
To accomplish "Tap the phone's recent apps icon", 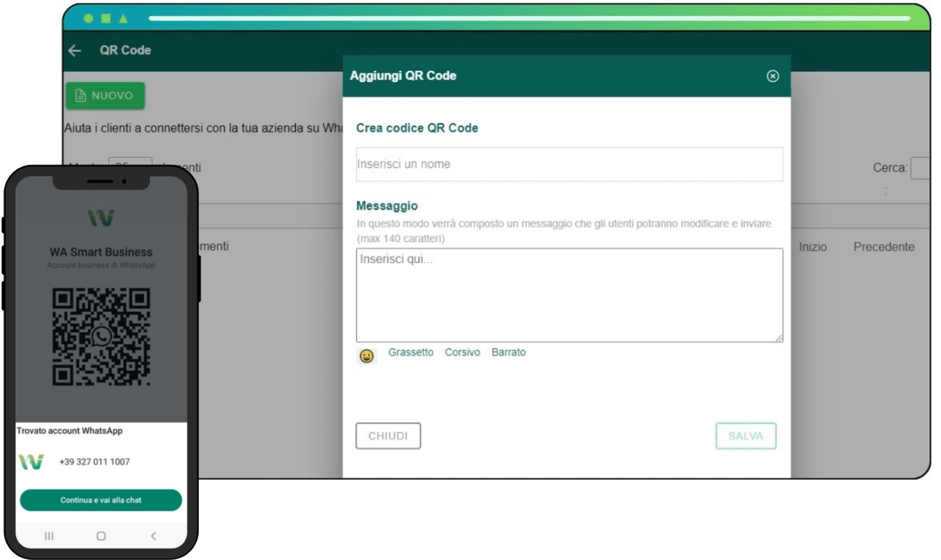I will [x=49, y=536].
